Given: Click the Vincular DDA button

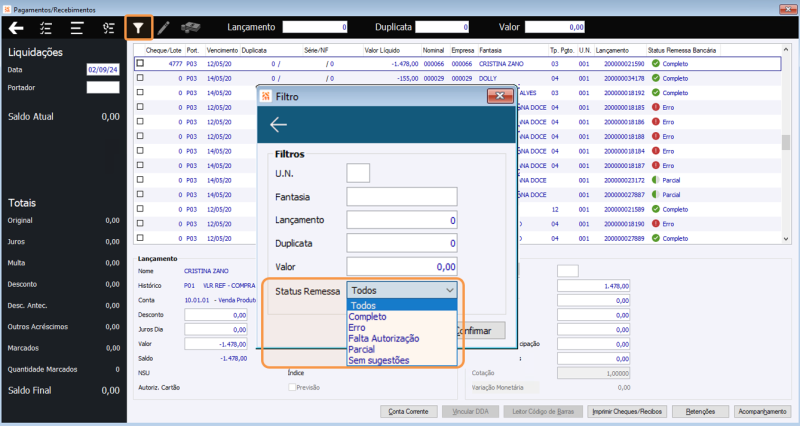Looking at the screenshot, I should pyautogui.click(x=470, y=411).
